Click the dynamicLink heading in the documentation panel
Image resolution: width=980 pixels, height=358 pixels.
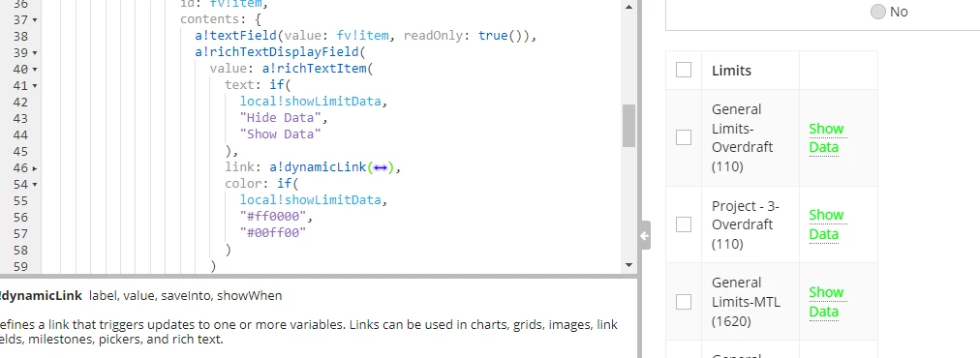pyautogui.click(x=41, y=295)
